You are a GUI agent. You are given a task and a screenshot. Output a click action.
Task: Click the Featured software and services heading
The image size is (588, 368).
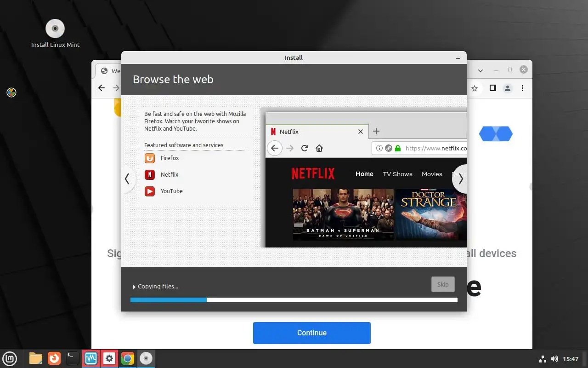coord(184,145)
